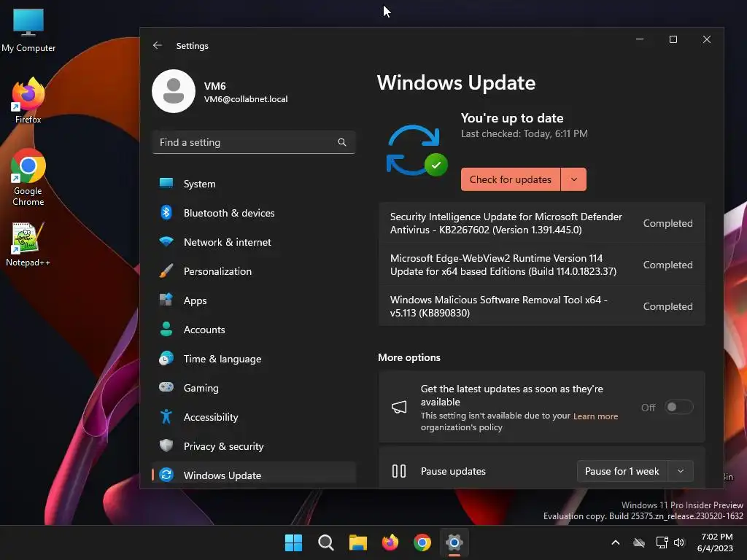Click the Accounts person icon
Viewport: 747px width, 560px height.
click(166, 329)
